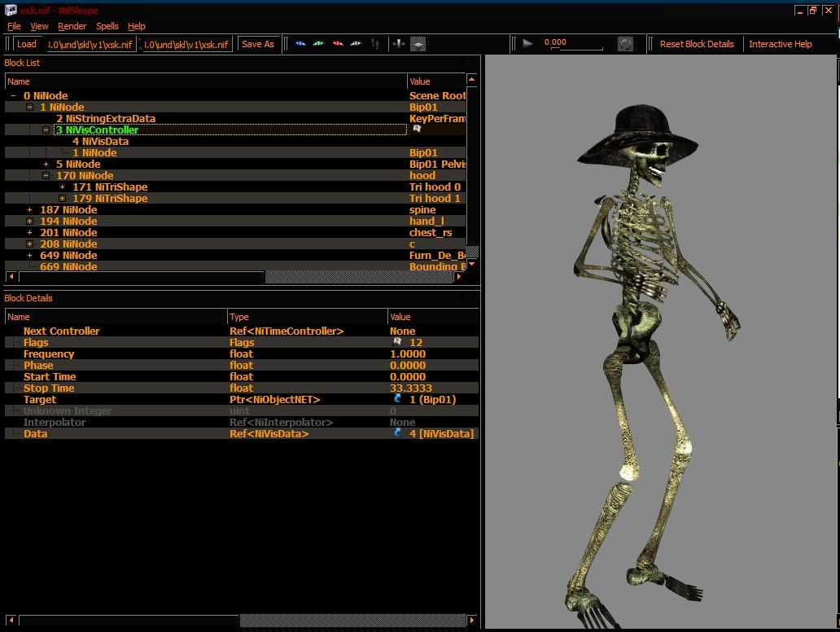Click the Type column header in Block Details
840x632 pixels.
[x=307, y=317]
